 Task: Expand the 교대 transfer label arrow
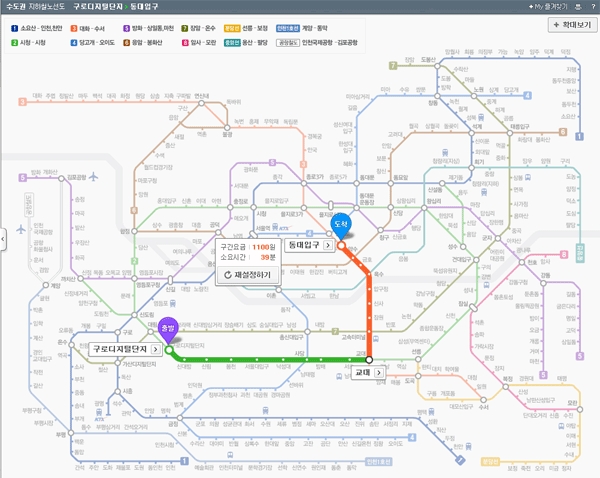tap(378, 372)
